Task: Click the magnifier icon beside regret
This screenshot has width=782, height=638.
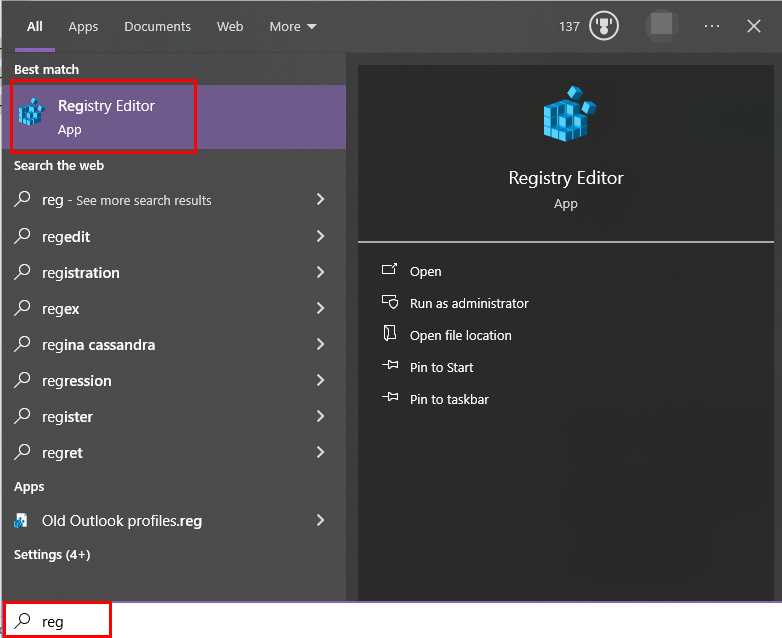Action: click(22, 451)
